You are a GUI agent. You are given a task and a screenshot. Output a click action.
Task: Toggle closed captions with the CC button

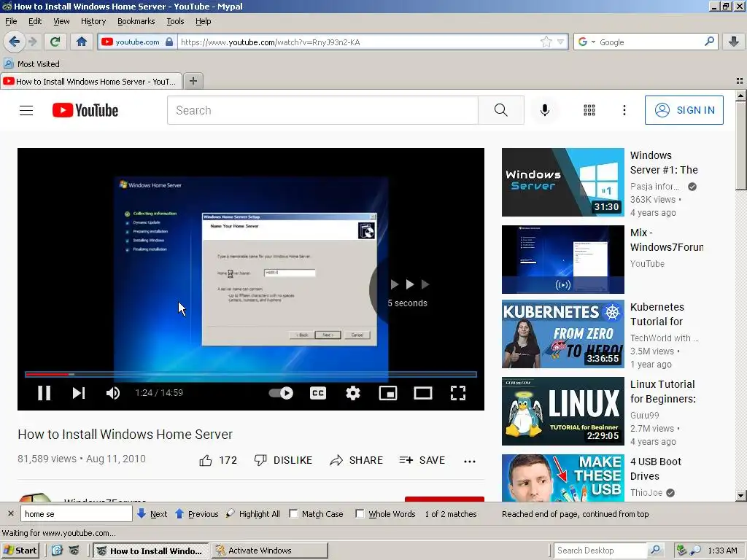318,393
